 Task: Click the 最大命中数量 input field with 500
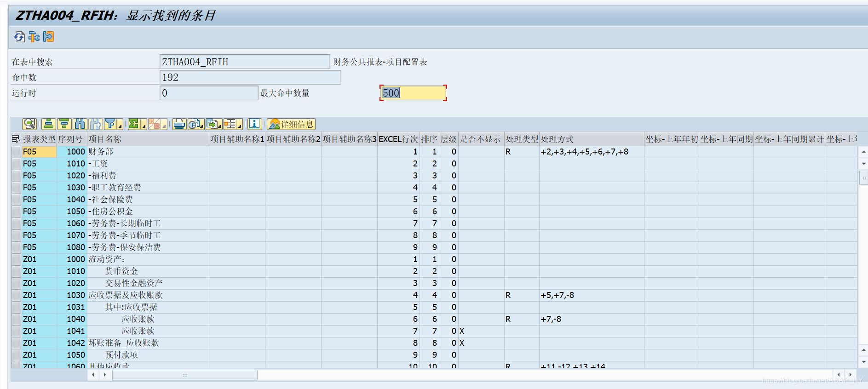(x=413, y=93)
